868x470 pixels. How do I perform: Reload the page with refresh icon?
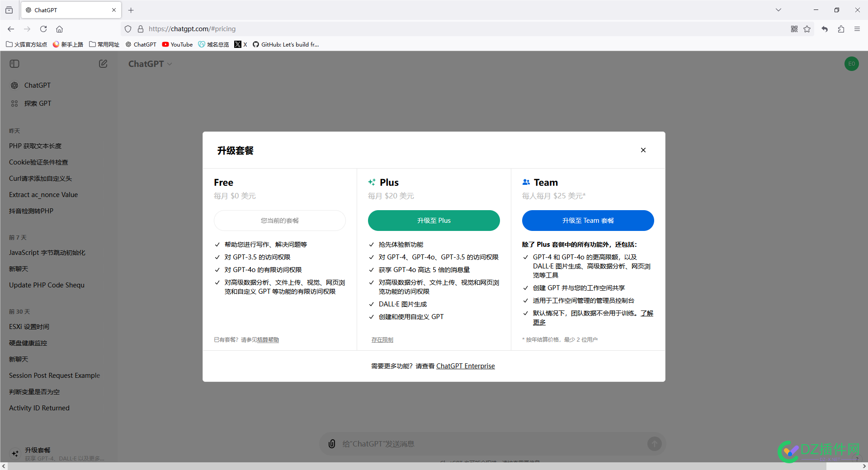pos(43,29)
